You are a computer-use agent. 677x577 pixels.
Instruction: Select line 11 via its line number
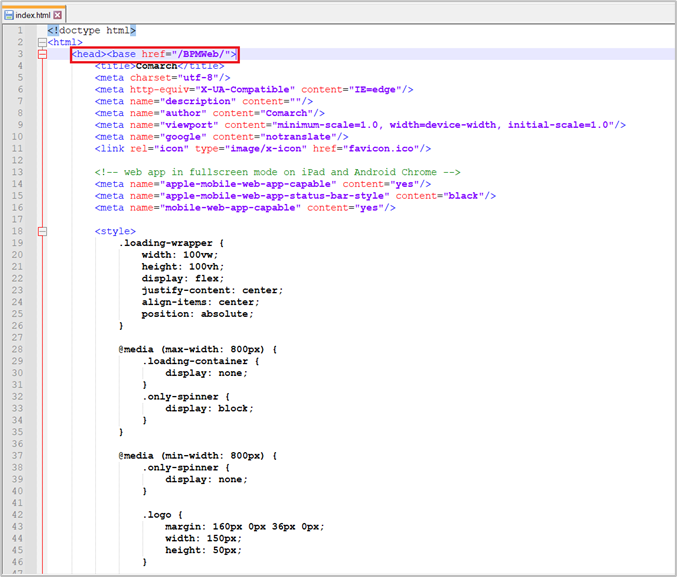(17, 148)
